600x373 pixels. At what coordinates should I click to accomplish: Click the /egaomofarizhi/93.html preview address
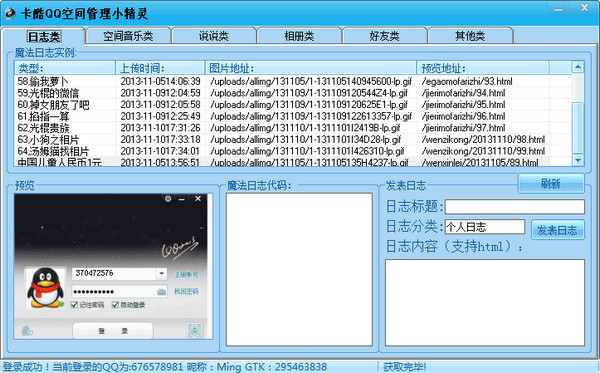pos(467,81)
